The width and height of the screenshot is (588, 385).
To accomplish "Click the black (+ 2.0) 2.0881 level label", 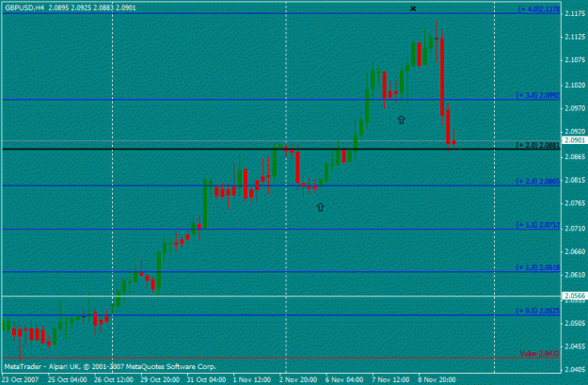I will pyautogui.click(x=538, y=145).
